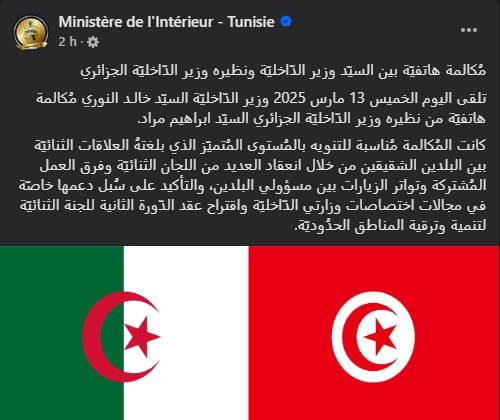Screen dimensions: 500x420
Task: Click the "2 h" post timestamp
Action: coord(67,42)
